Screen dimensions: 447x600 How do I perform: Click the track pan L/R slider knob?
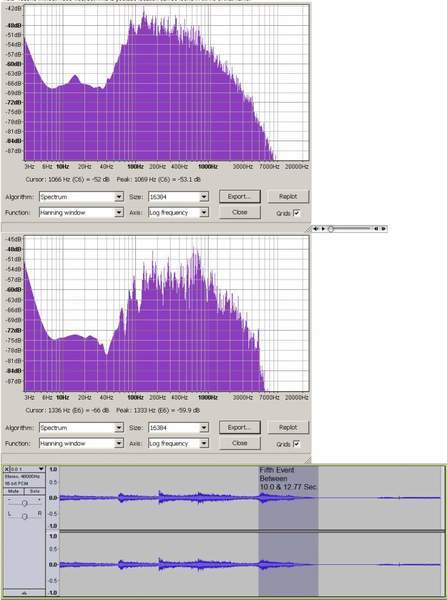pyautogui.click(x=24, y=517)
